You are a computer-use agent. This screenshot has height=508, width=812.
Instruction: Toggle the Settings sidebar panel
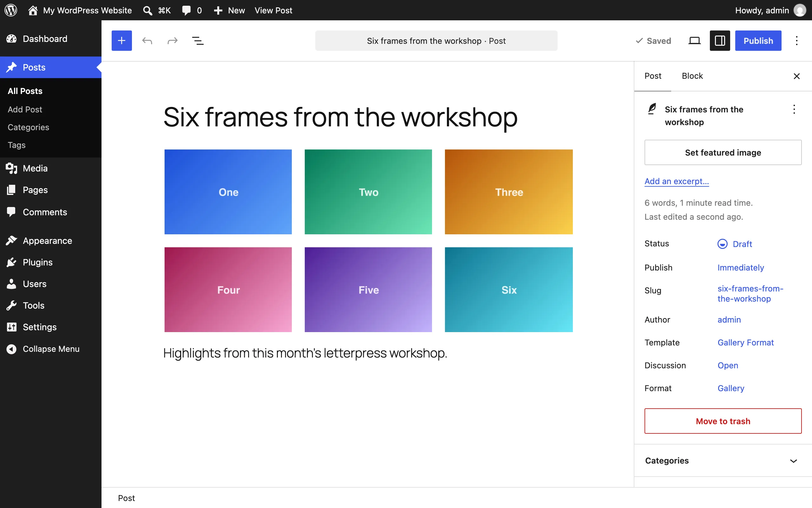click(720, 41)
